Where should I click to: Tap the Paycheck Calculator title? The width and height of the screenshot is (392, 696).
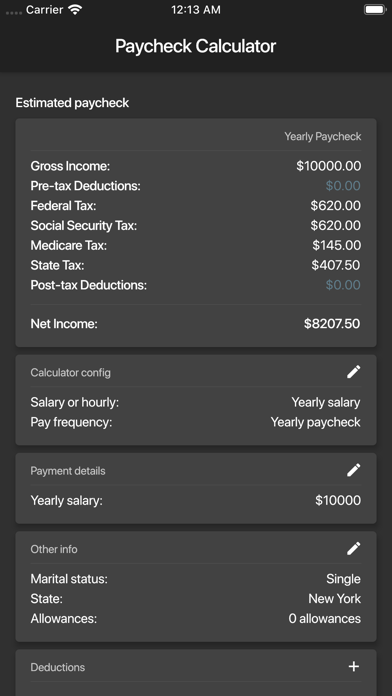pos(196,46)
